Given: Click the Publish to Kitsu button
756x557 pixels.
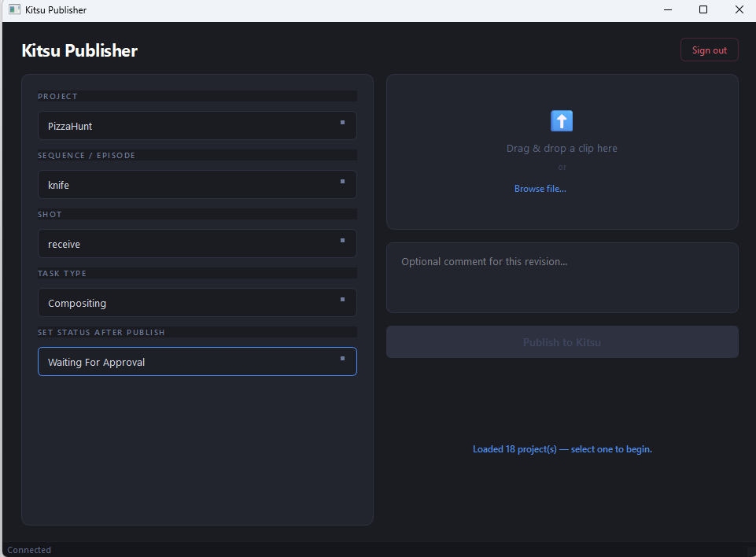Looking at the screenshot, I should click(562, 342).
